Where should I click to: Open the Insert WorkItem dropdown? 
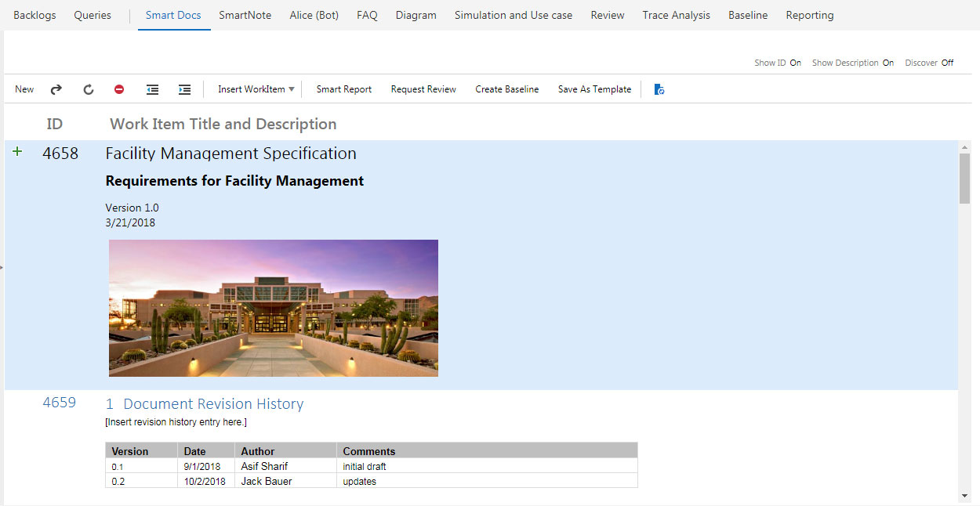click(256, 89)
